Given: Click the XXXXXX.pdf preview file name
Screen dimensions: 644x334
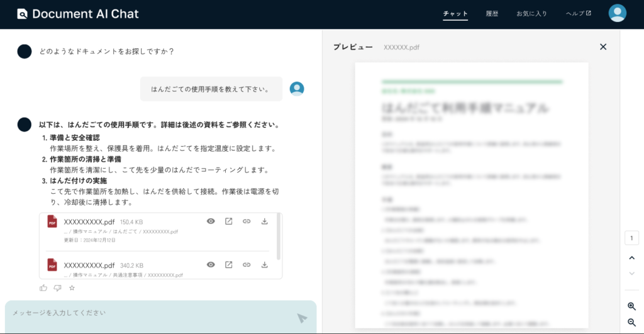Looking at the screenshot, I should tap(401, 47).
